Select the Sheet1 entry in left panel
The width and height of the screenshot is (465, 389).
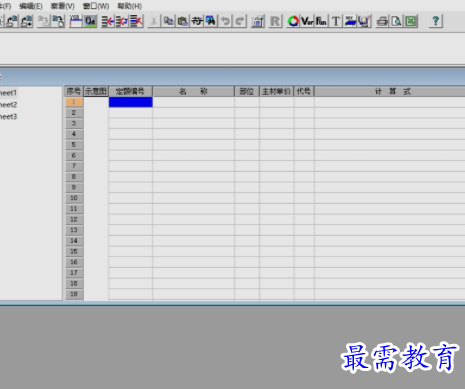8,93
